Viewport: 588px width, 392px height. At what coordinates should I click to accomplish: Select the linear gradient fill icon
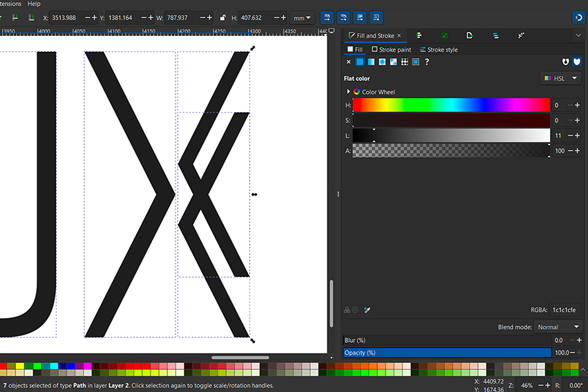(371, 62)
